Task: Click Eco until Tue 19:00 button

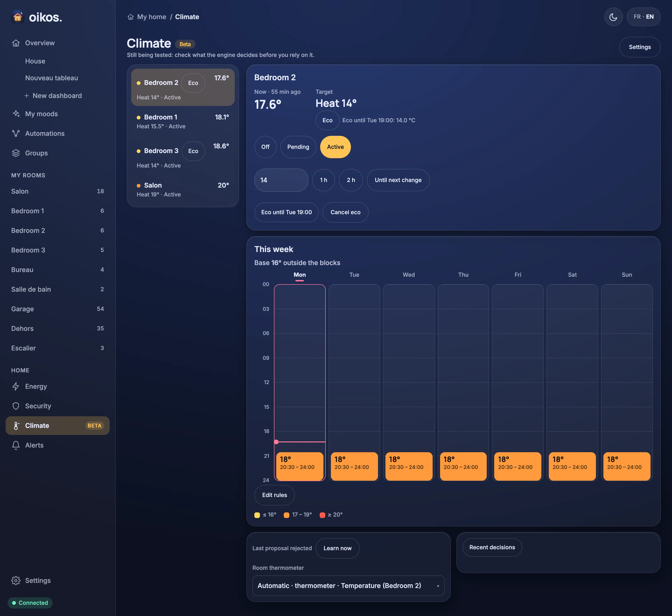Action: [286, 212]
